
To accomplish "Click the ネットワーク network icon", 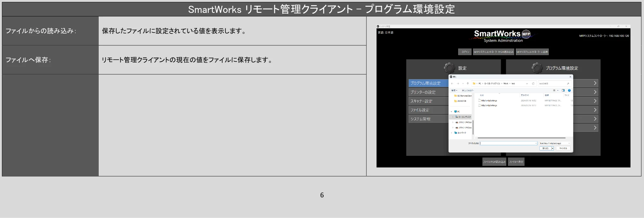I will [x=456, y=133].
